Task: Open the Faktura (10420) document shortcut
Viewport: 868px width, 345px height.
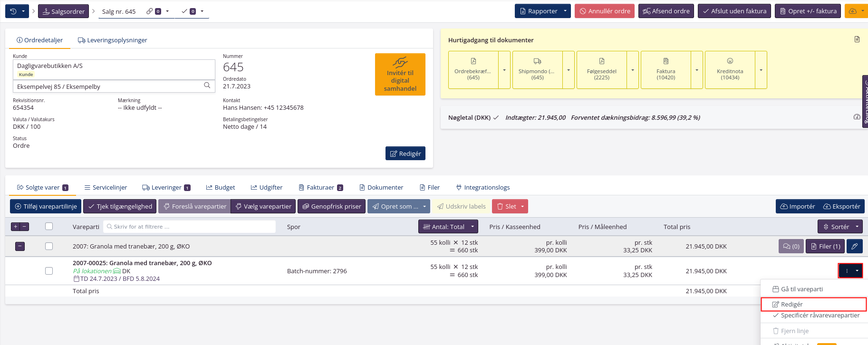Action: pyautogui.click(x=665, y=70)
